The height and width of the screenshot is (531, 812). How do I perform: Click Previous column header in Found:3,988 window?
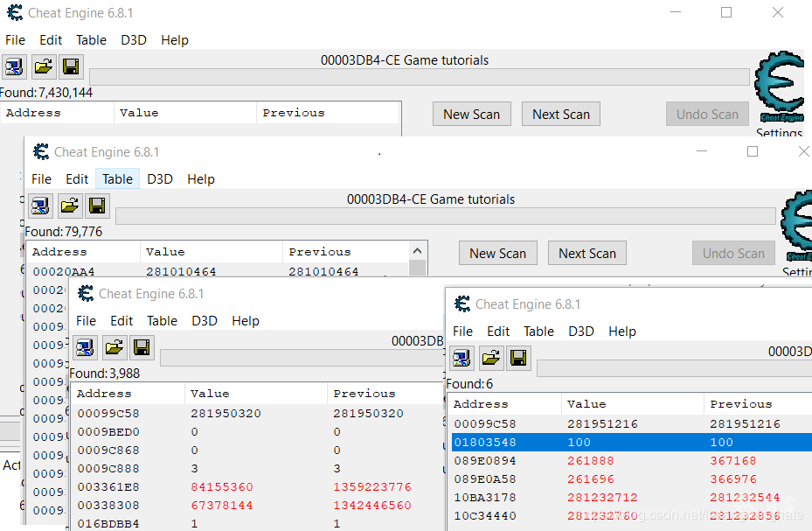click(385, 394)
